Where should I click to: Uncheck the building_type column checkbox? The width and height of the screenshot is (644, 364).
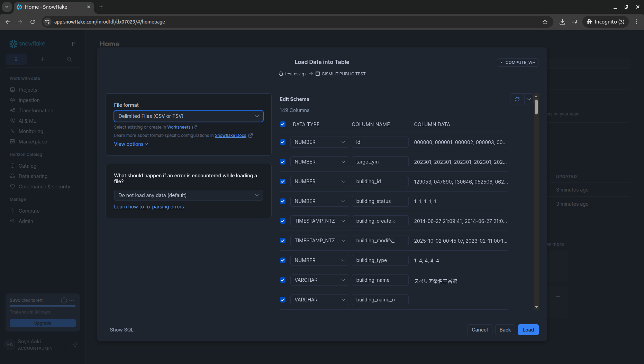pos(283,260)
